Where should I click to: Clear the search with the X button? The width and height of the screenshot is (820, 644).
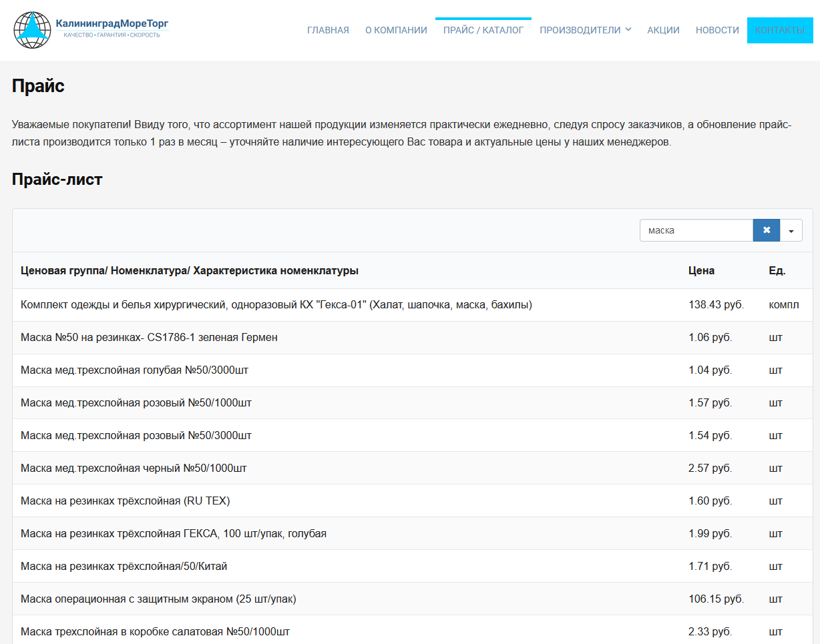tap(767, 230)
